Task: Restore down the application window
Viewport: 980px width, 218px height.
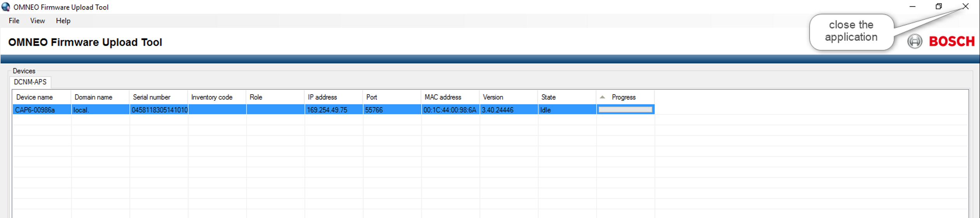Action: click(x=939, y=7)
